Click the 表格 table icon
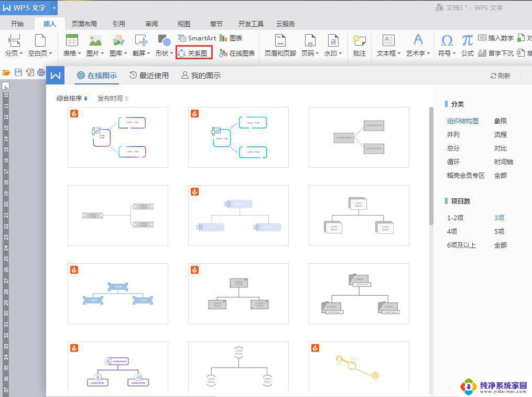This screenshot has width=532, height=397. coord(72,41)
